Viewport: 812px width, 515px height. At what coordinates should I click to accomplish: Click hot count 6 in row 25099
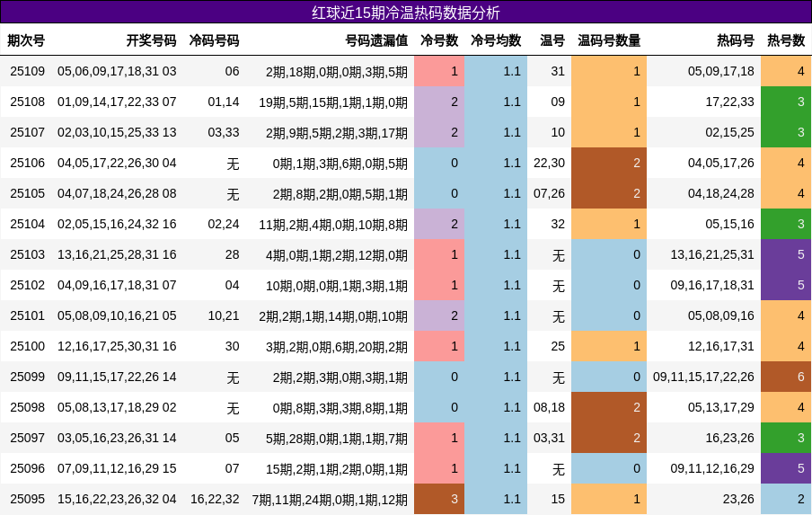tap(786, 377)
